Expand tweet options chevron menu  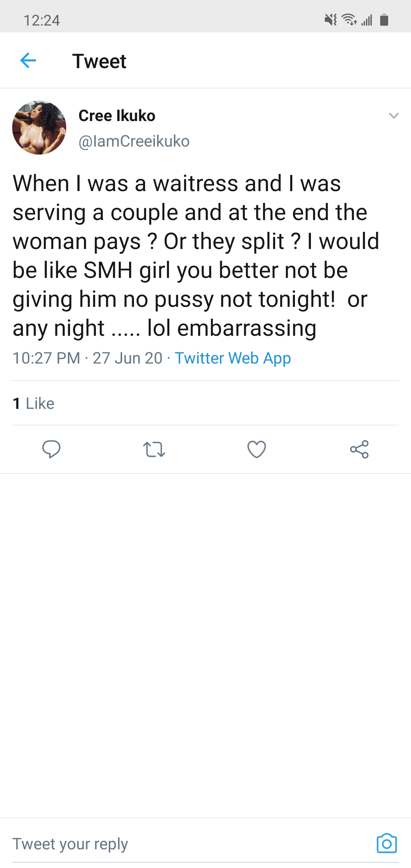pyautogui.click(x=394, y=115)
